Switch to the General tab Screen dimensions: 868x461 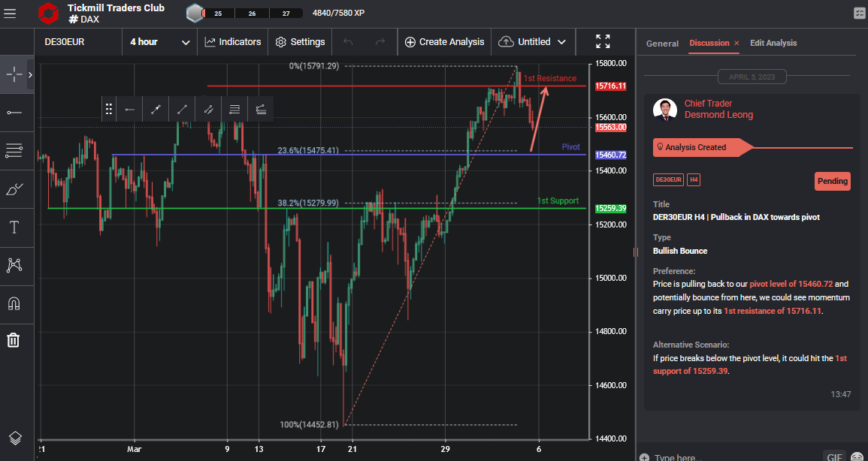coord(662,43)
